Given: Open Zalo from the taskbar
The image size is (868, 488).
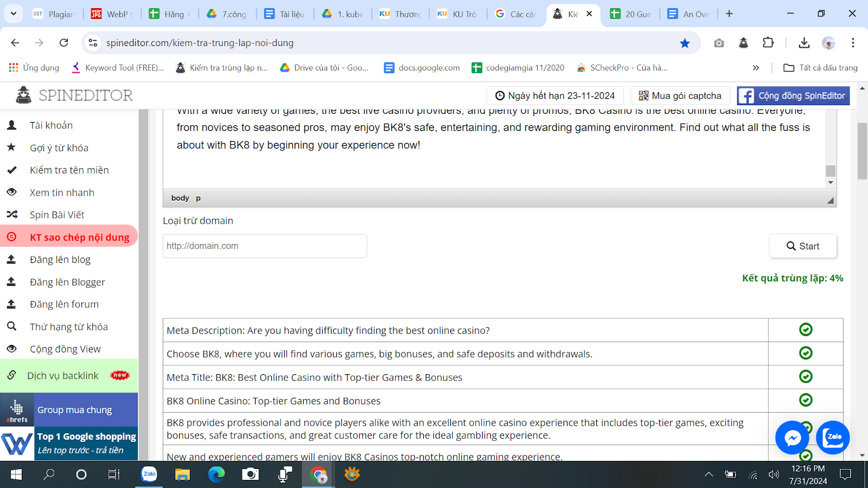Looking at the screenshot, I should tap(149, 474).
